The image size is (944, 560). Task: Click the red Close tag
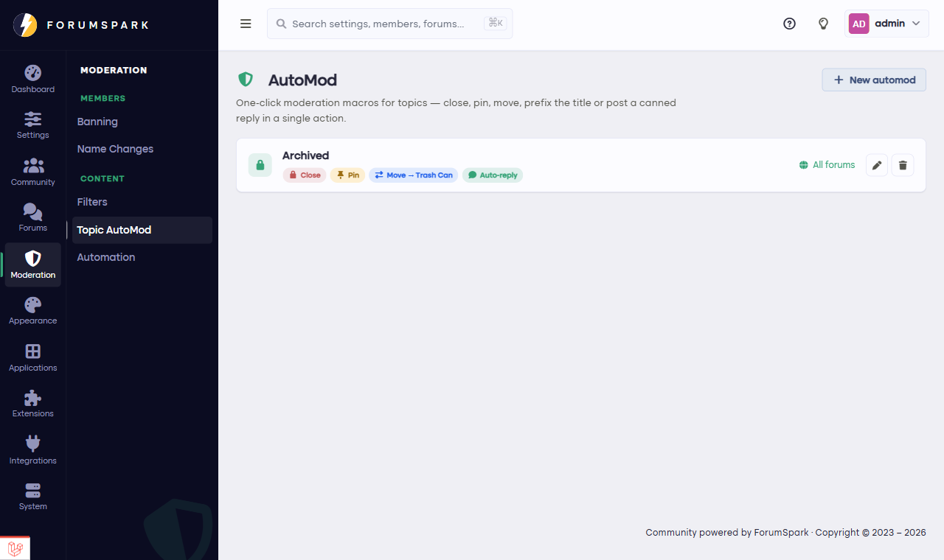pos(305,175)
